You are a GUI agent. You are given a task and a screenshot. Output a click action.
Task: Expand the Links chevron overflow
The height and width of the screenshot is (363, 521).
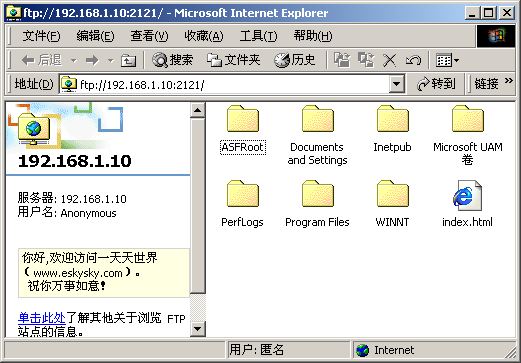(509, 81)
